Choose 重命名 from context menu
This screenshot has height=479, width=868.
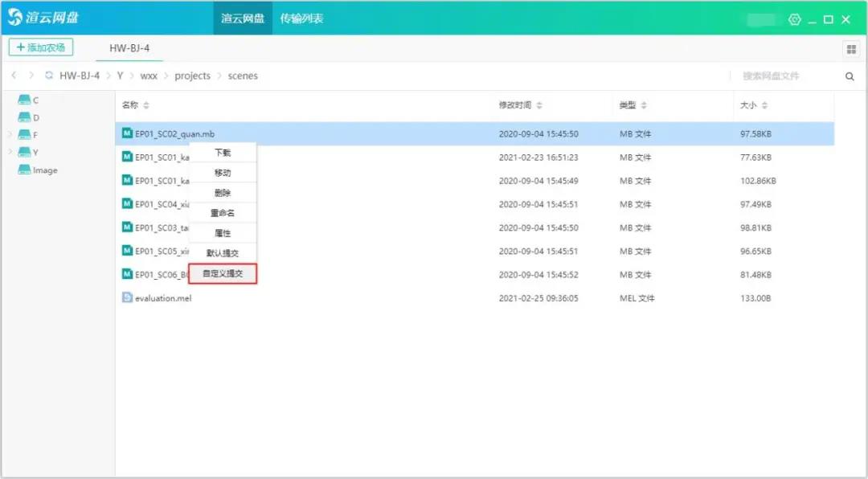point(223,213)
